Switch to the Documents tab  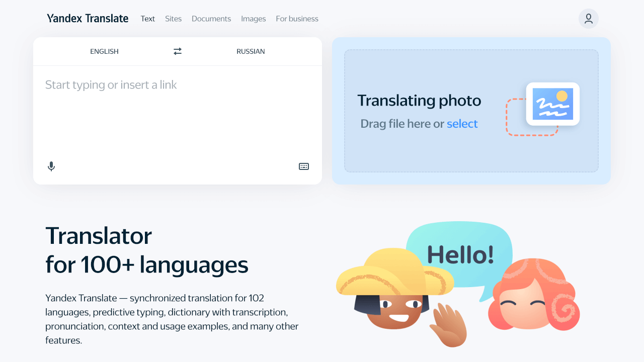[211, 19]
